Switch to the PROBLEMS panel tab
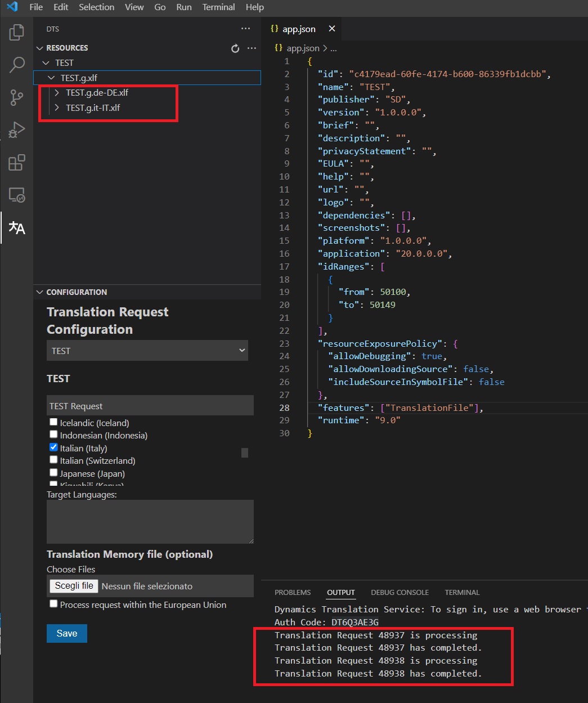 point(293,592)
